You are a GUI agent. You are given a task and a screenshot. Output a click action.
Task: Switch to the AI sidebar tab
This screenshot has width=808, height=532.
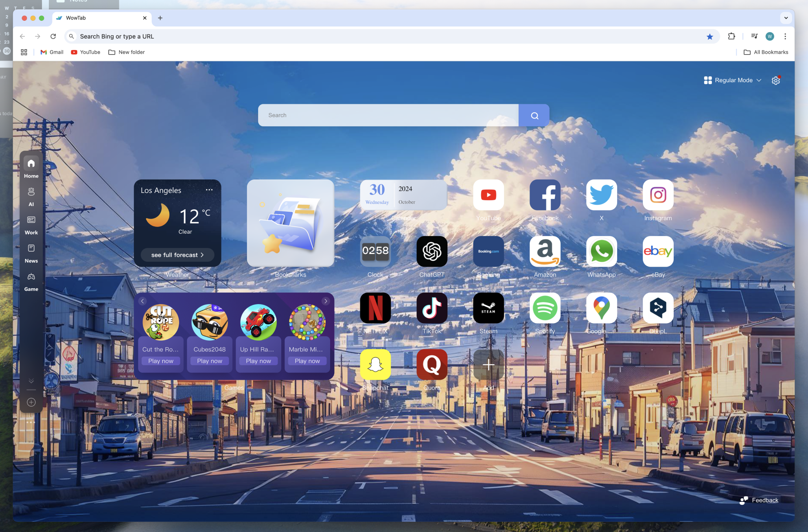pos(31,197)
